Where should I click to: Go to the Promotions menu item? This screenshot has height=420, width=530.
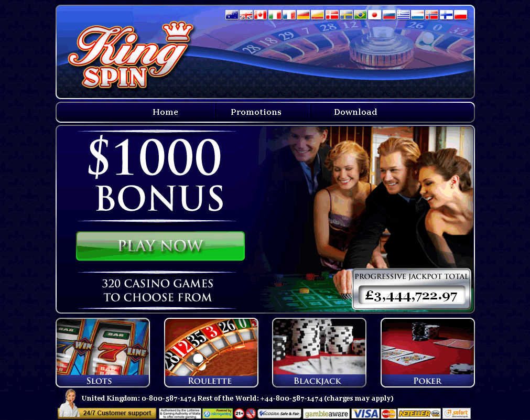click(x=256, y=112)
